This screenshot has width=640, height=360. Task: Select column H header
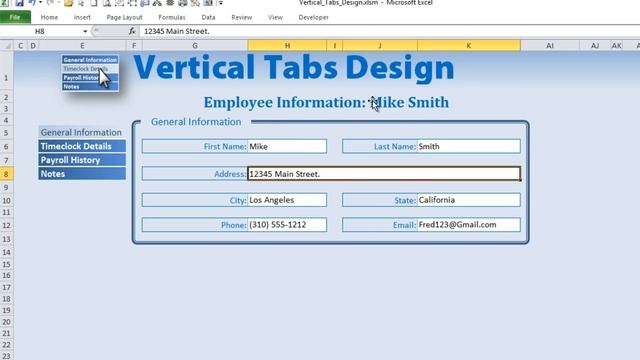coord(287,45)
